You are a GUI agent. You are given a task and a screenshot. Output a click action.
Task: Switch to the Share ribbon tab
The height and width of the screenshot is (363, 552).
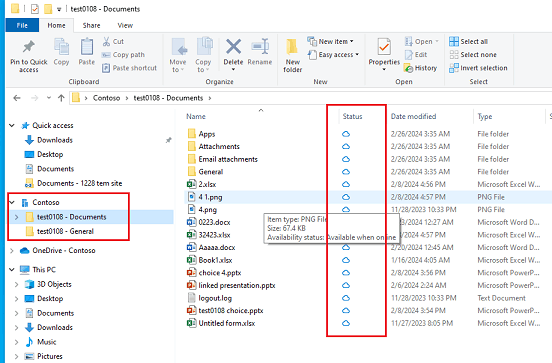[x=92, y=25]
